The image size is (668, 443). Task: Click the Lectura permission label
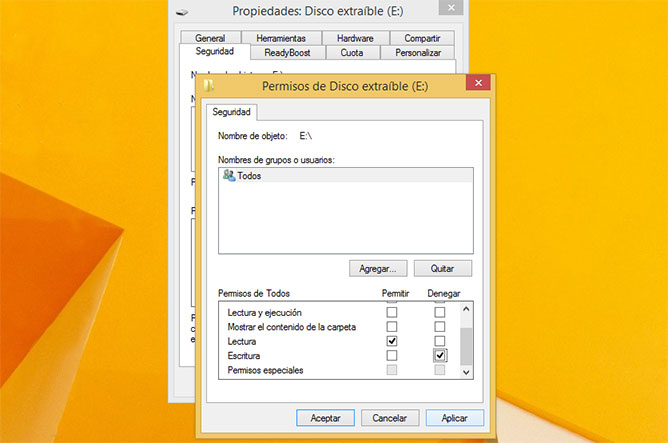tap(242, 342)
